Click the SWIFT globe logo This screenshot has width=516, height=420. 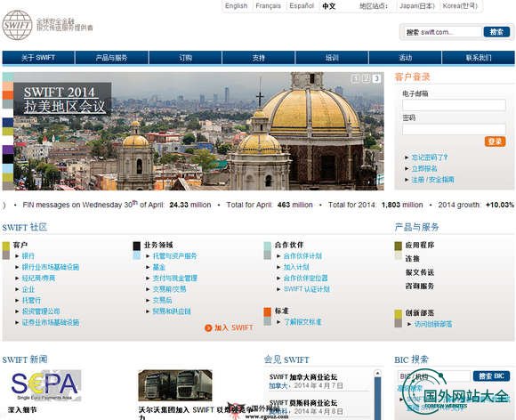tap(17, 25)
